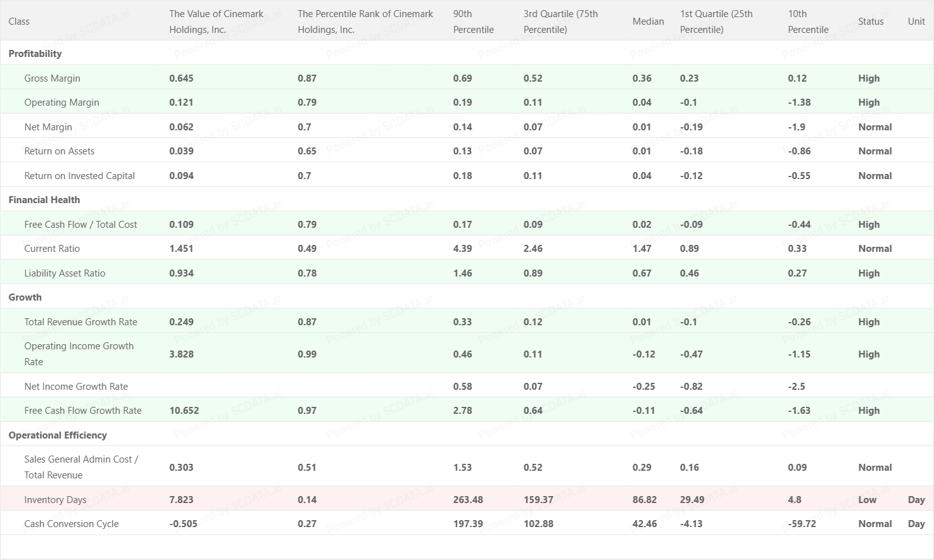Select the Financial Health section heading

click(x=44, y=200)
